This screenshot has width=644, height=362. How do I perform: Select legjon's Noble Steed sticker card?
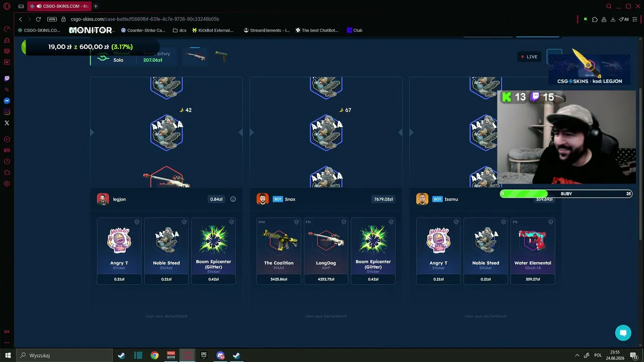tap(167, 251)
